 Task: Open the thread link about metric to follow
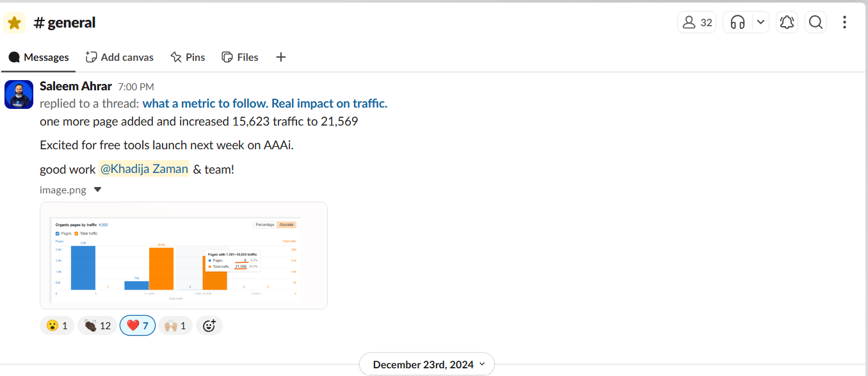tap(265, 104)
